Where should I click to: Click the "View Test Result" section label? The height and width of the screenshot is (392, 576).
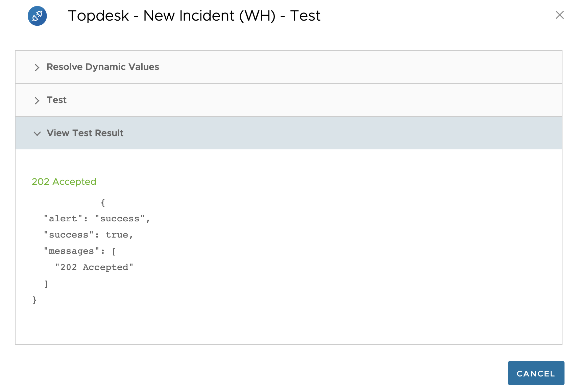[85, 133]
